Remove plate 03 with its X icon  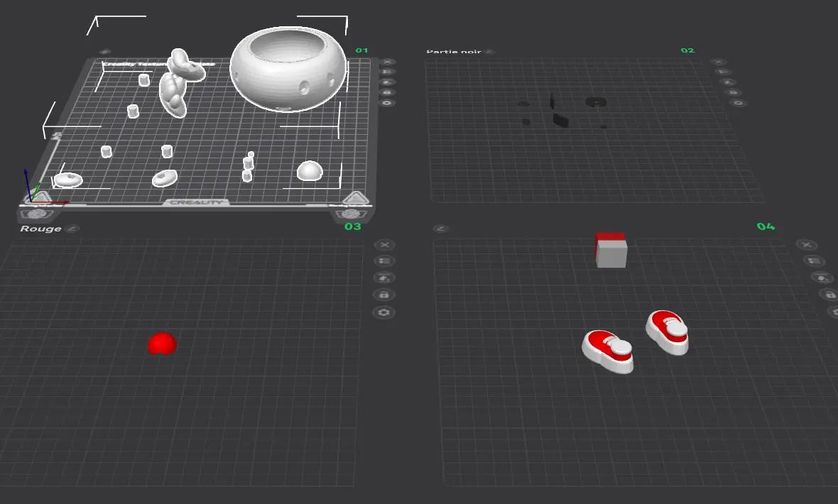pyautogui.click(x=384, y=245)
